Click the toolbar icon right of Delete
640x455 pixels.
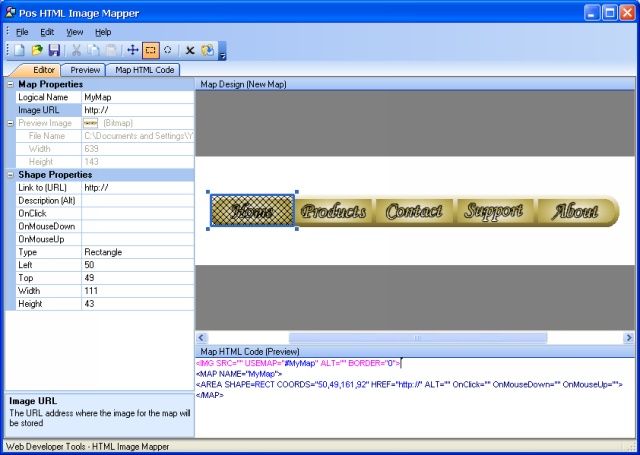[x=207, y=50]
